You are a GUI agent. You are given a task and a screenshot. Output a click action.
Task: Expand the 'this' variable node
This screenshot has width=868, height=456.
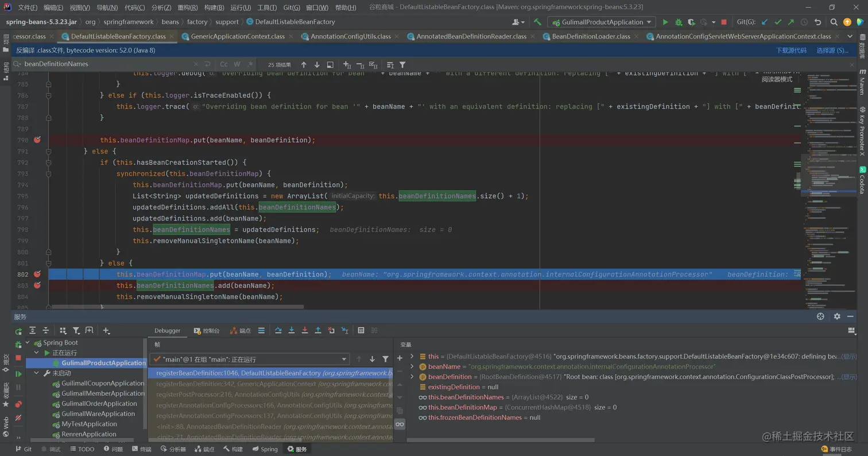click(x=412, y=357)
